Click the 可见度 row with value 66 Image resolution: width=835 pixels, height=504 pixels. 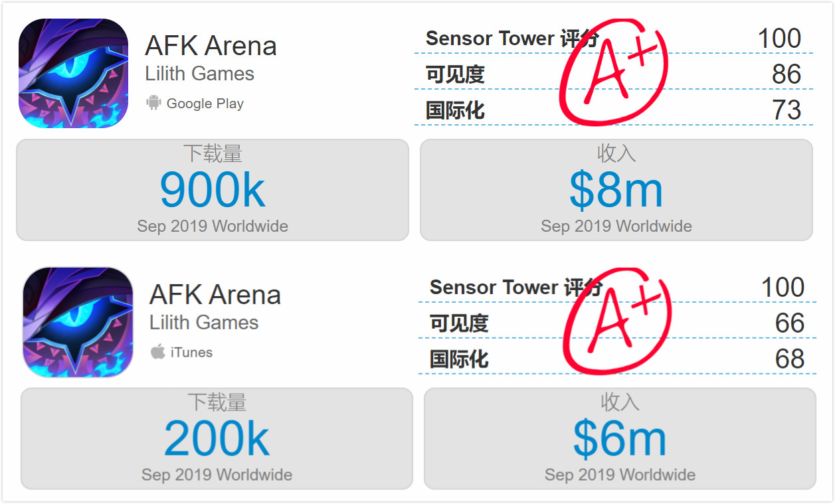point(618,323)
